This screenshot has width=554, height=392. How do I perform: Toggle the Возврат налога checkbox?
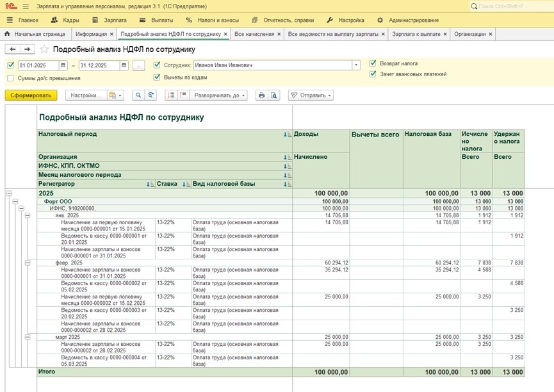click(373, 64)
